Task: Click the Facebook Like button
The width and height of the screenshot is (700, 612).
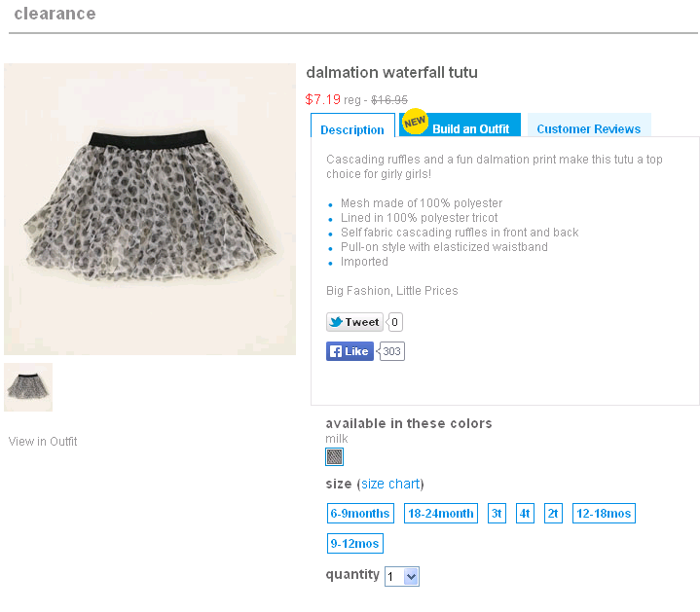Action: pos(350,351)
